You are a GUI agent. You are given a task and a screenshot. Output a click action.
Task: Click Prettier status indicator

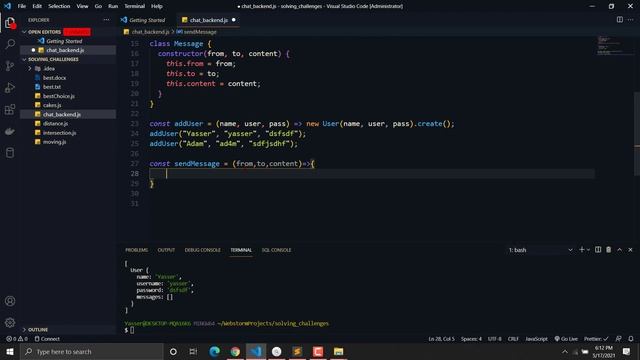[x=596, y=339]
